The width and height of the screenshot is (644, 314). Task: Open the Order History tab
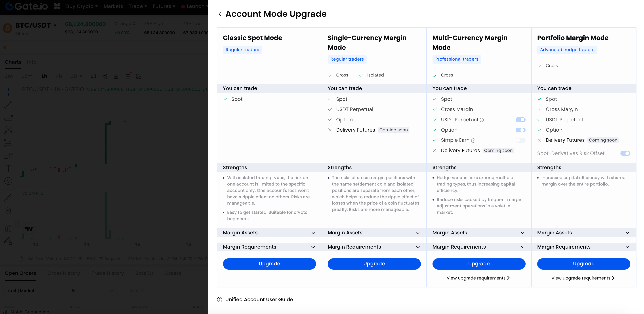[x=64, y=273]
